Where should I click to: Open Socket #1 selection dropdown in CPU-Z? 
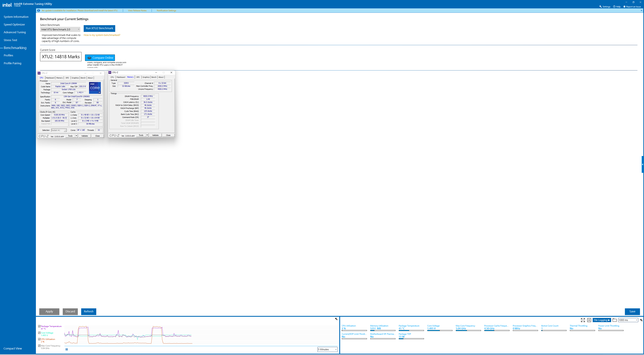59,130
